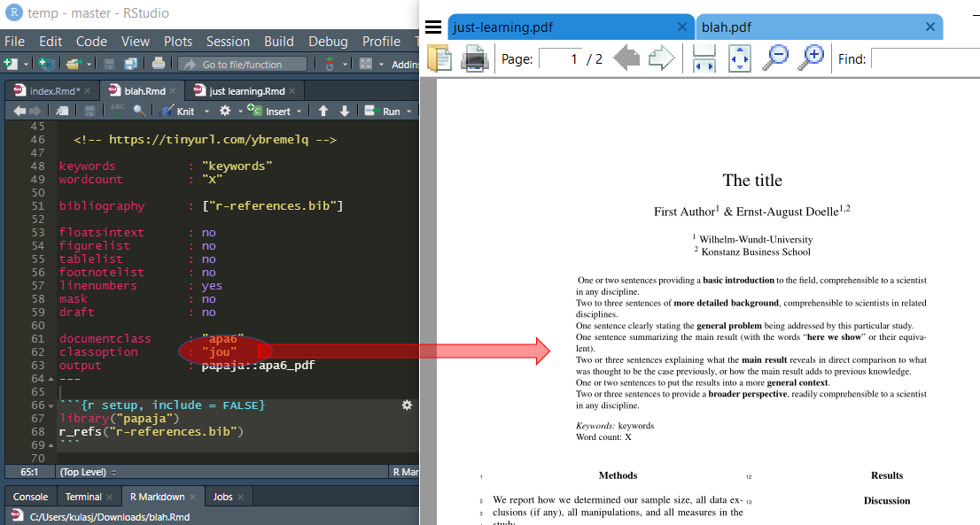Open the Plots menu

(x=178, y=42)
